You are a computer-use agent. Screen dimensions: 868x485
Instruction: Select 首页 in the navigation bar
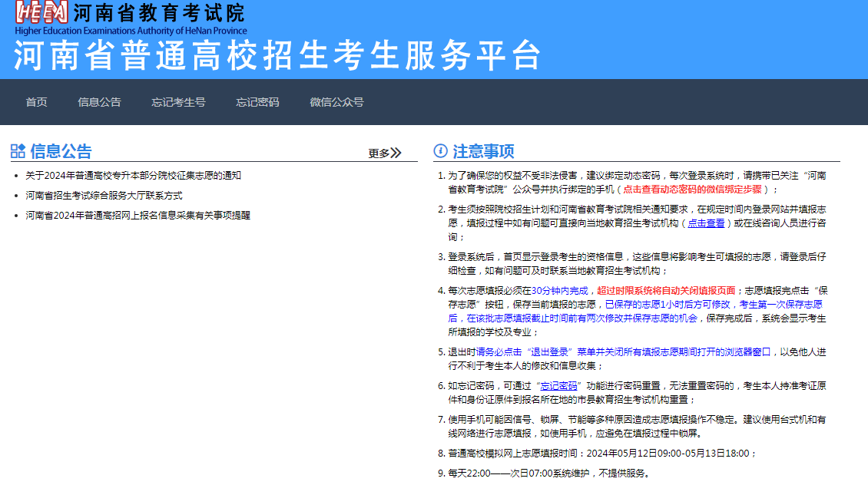(35, 102)
